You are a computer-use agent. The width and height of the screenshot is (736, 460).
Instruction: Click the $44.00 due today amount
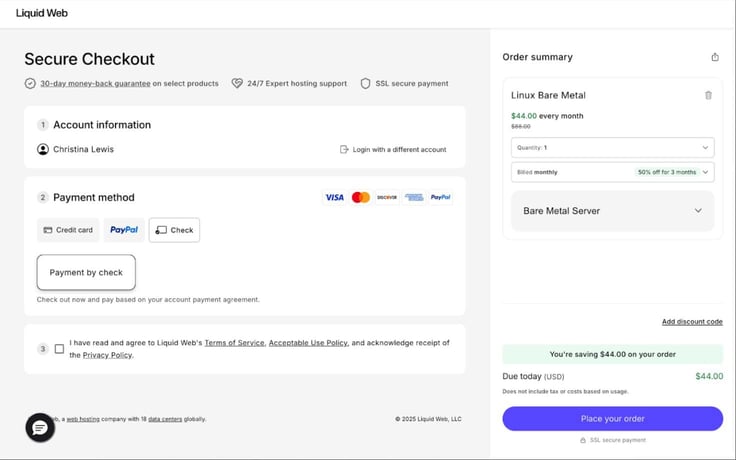point(709,376)
